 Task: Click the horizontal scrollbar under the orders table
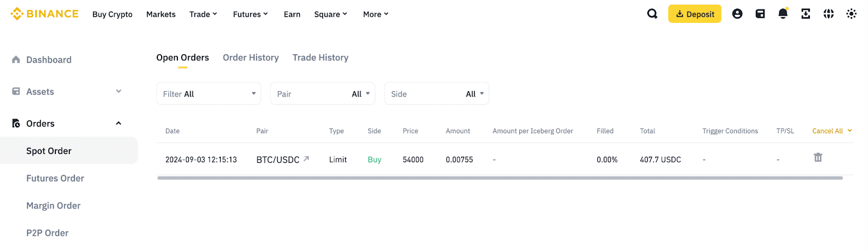pos(499,178)
